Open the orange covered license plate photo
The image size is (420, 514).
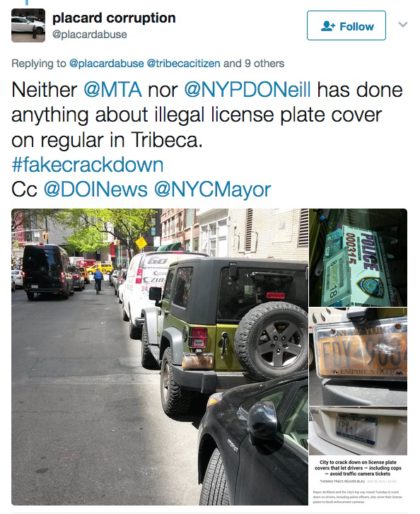pos(358,357)
